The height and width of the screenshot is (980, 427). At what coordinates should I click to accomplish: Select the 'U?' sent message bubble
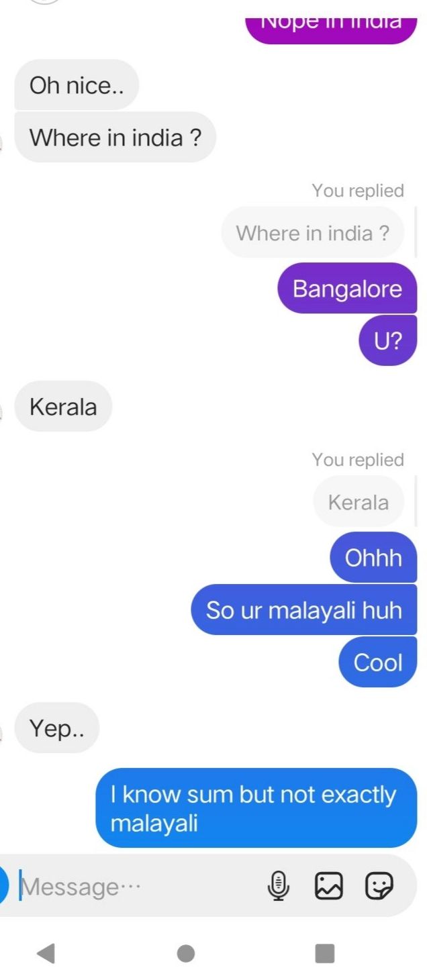tap(388, 341)
